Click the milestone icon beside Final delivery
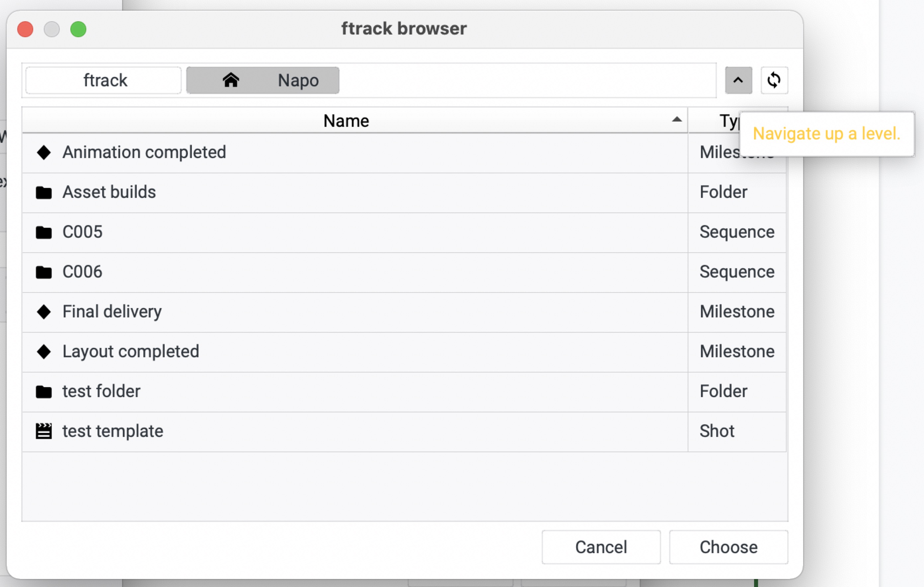The width and height of the screenshot is (924, 587). [x=44, y=312]
